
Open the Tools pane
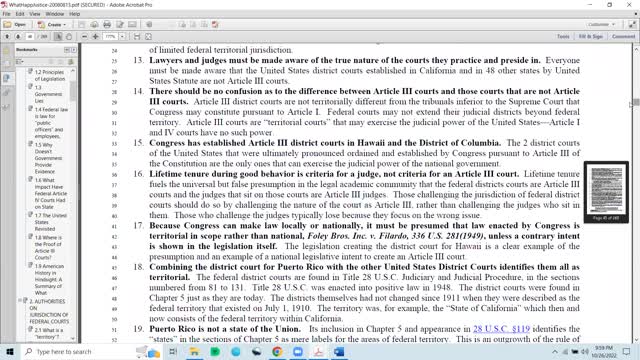click(563, 36)
